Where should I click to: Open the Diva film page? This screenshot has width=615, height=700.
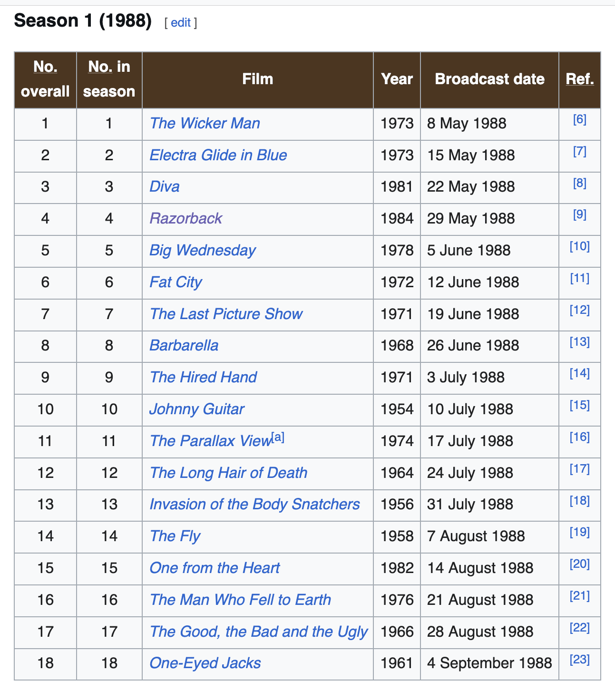[x=165, y=187]
